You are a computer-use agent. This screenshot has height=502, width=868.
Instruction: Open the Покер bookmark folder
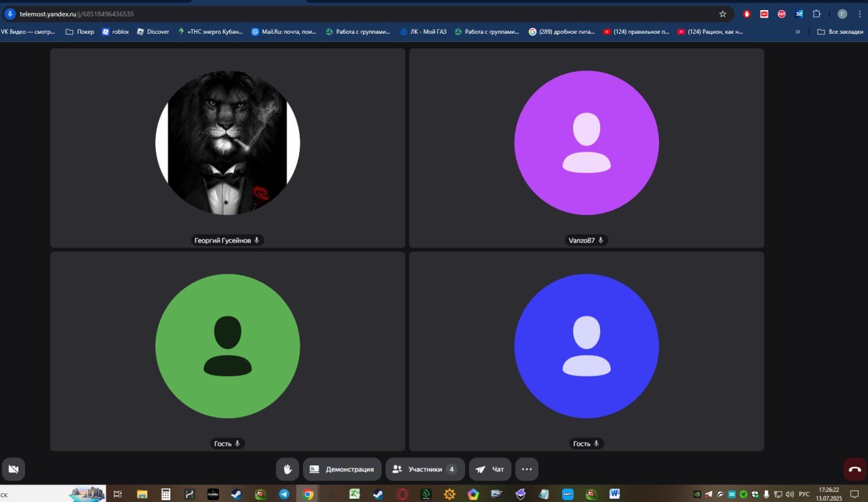(x=80, y=31)
